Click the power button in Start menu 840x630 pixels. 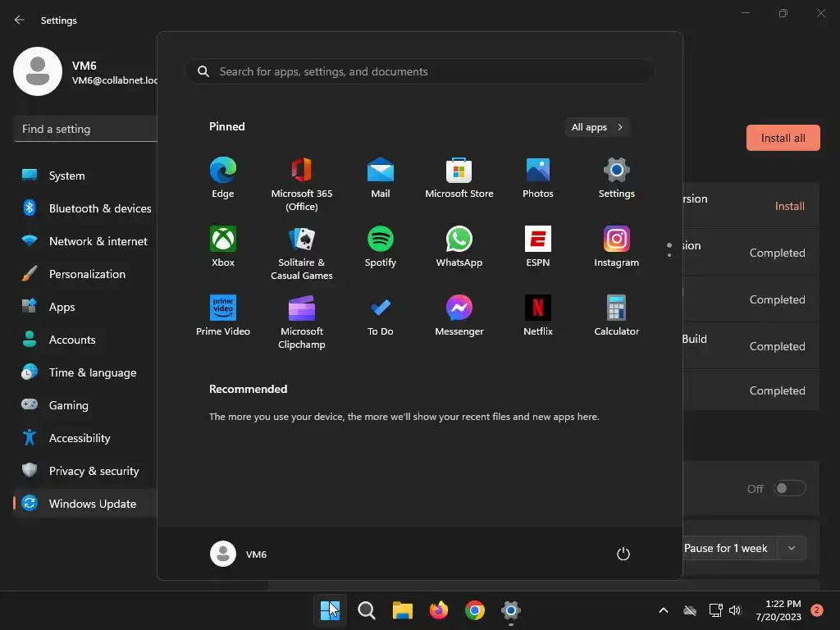623,554
